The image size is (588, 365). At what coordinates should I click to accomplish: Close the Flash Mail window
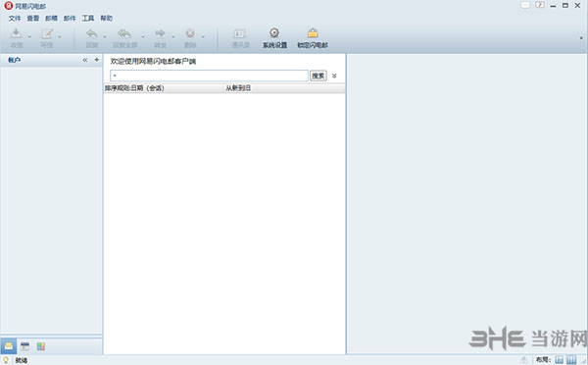(577, 5)
